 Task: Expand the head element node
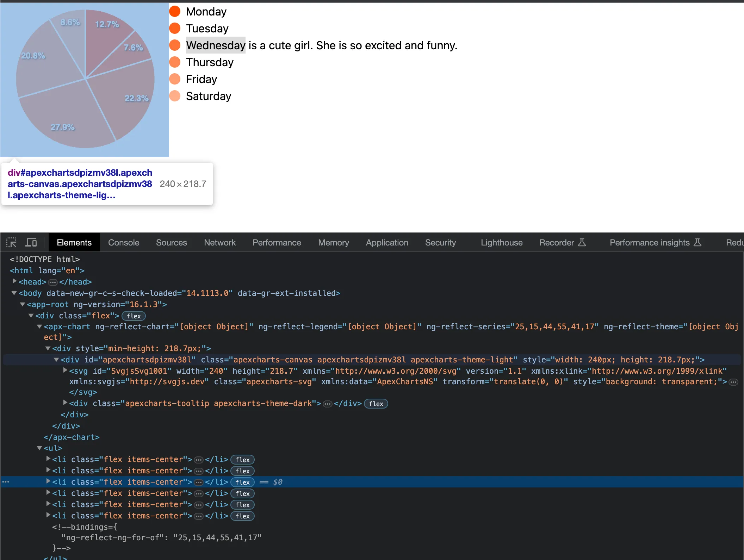pos(14,281)
